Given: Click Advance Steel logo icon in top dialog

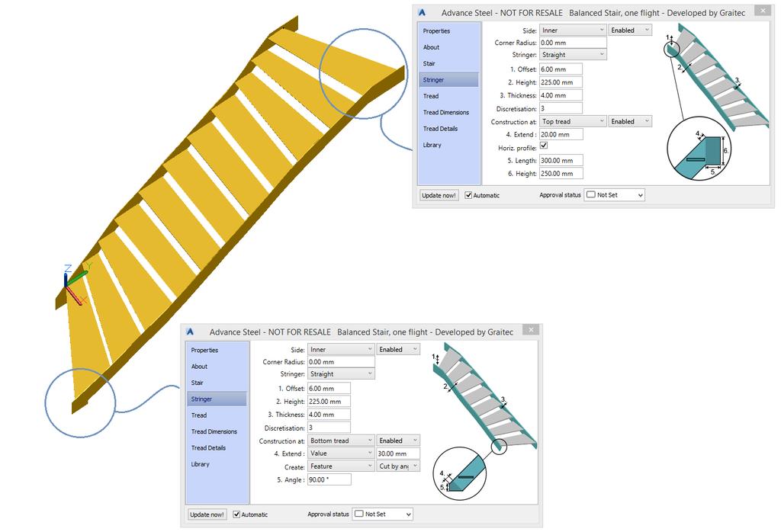Looking at the screenshot, I should (423, 13).
